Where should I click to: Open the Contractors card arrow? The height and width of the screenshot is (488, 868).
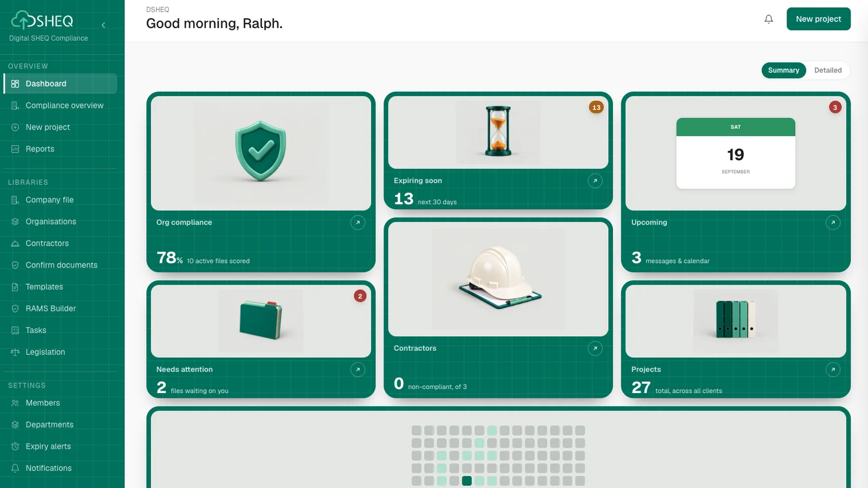tap(595, 348)
